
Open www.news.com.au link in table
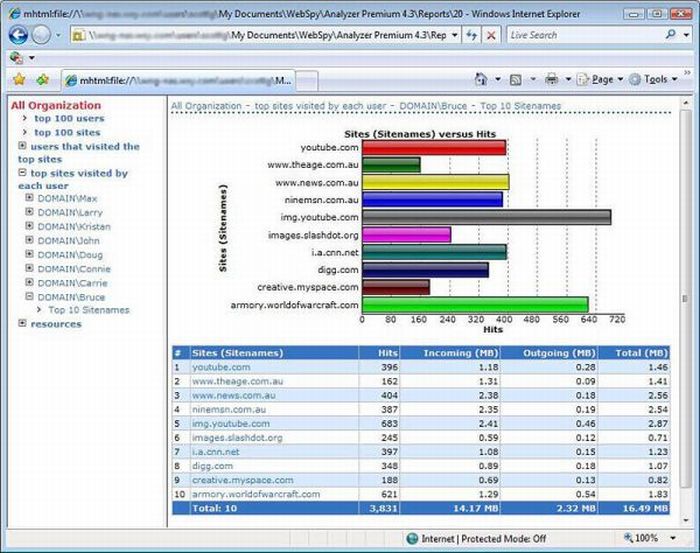(x=234, y=395)
